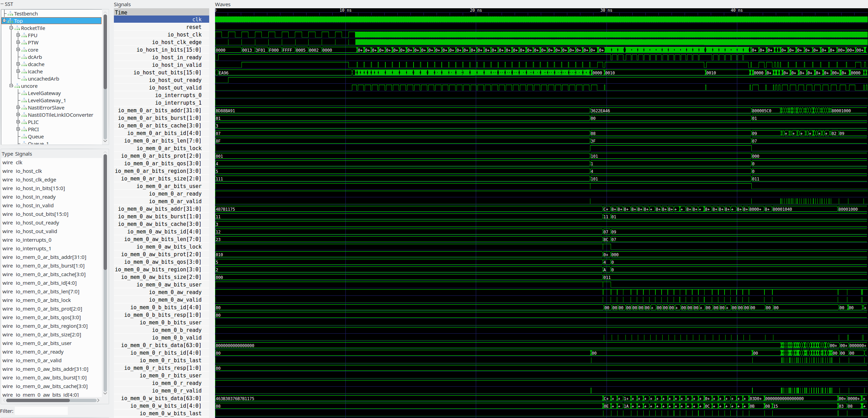
Task: Click the module icon beside Queue
Action: pyautogui.click(x=23, y=137)
